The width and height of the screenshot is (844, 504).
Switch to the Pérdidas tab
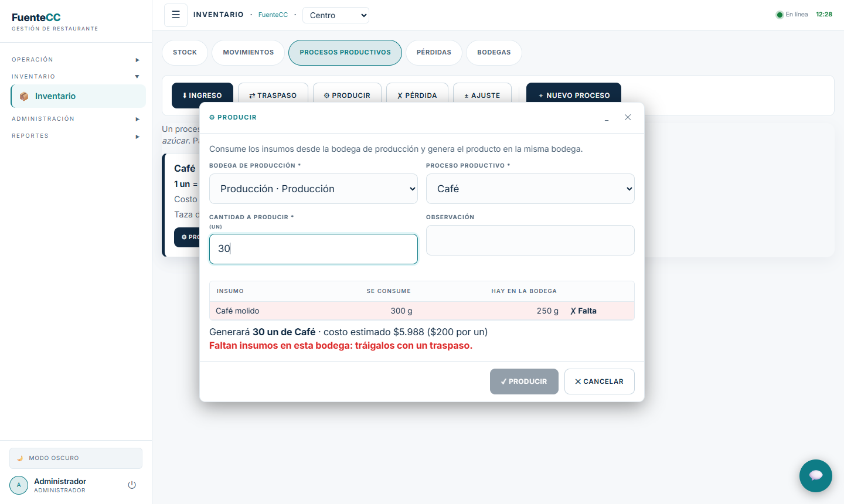[434, 52]
